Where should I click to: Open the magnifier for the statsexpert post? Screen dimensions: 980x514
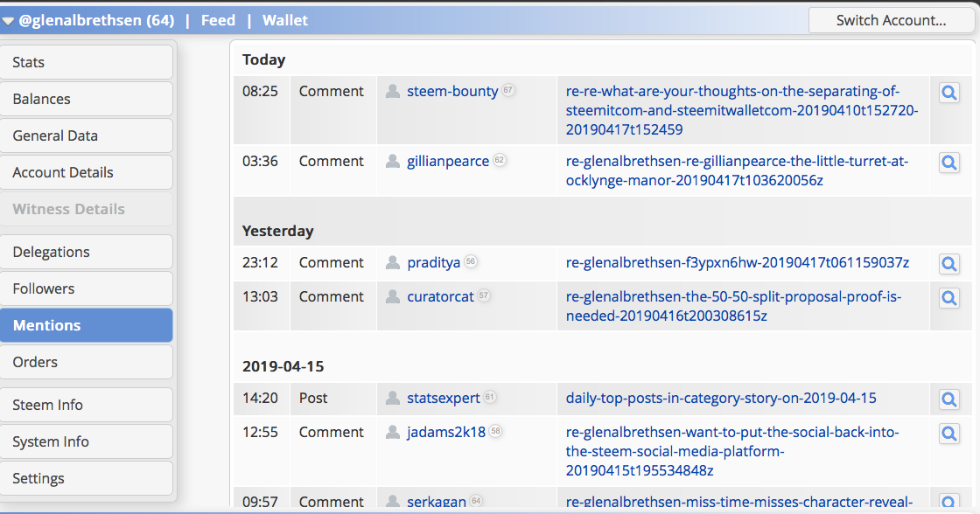click(x=948, y=399)
